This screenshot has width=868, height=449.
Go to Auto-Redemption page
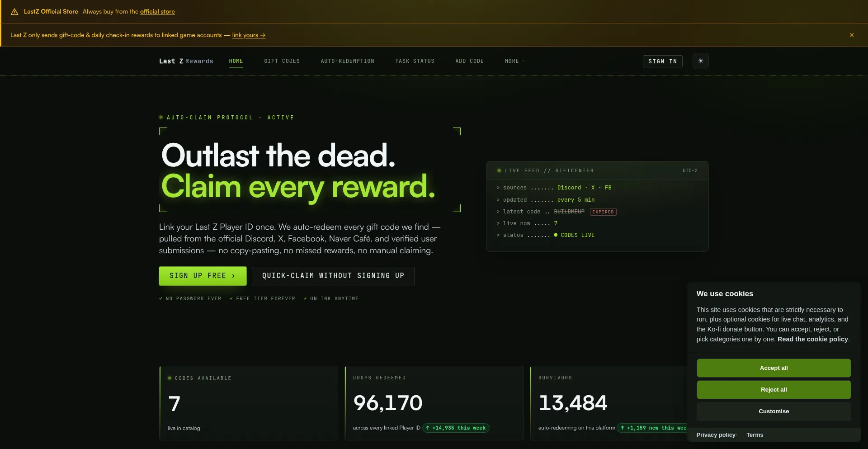tap(347, 61)
